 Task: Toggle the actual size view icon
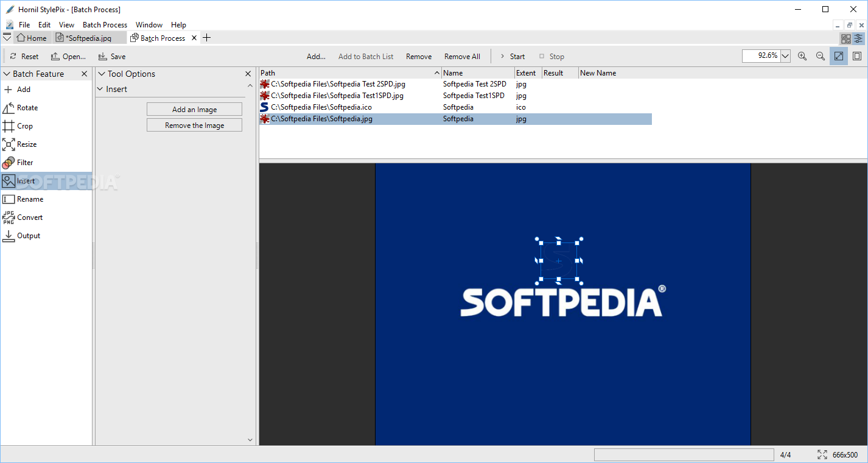pyautogui.click(x=857, y=56)
